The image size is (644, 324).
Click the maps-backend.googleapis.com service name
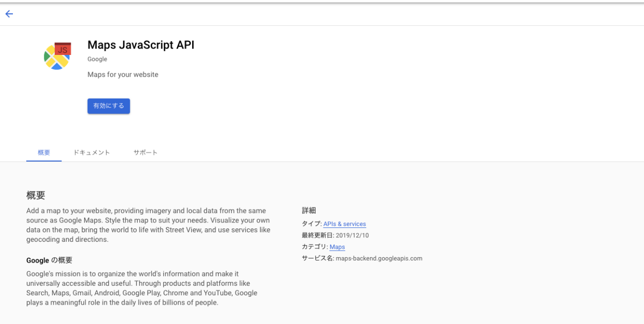tap(379, 258)
